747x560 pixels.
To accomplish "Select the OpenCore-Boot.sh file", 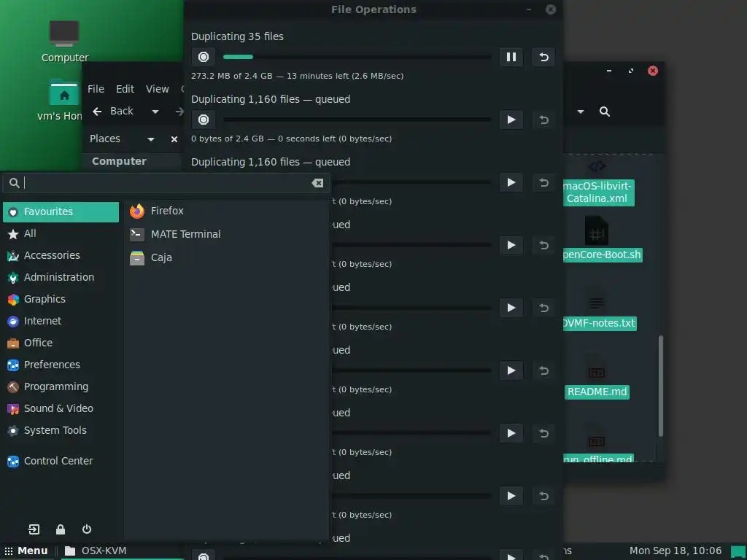I will tap(602, 241).
